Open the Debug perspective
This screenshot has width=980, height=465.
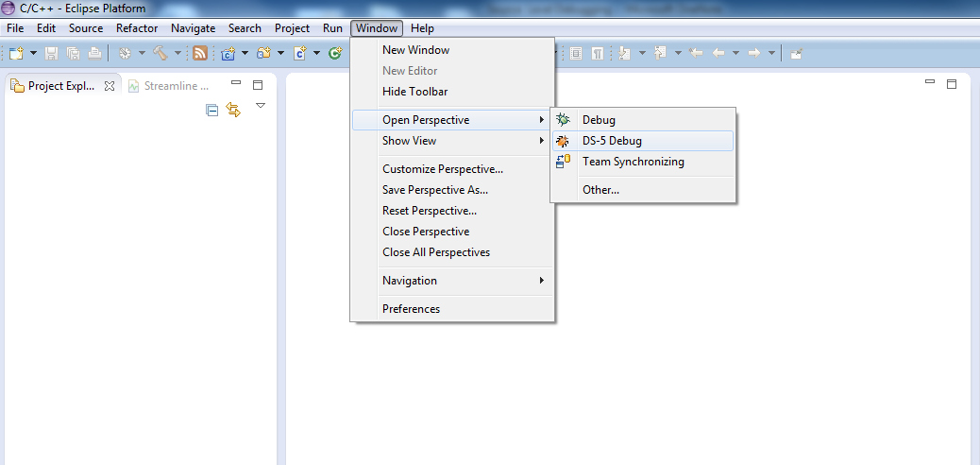pyautogui.click(x=643, y=120)
